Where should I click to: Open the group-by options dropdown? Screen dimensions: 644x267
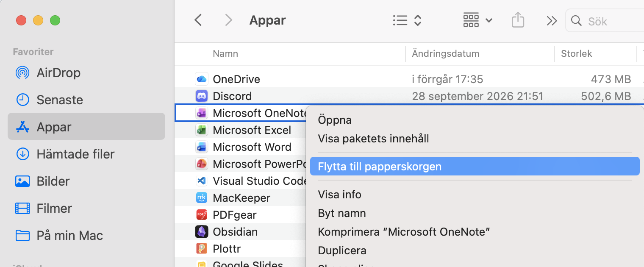[x=477, y=20]
